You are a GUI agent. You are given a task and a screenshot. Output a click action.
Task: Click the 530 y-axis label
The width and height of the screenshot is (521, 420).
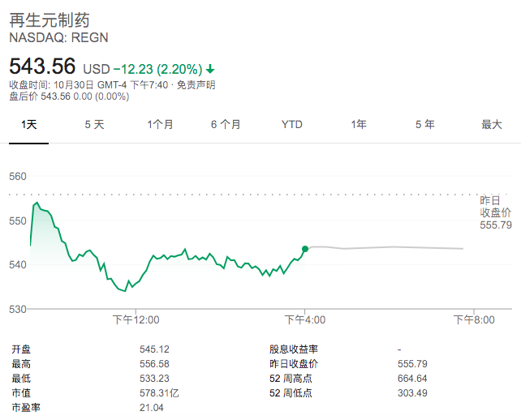18,309
